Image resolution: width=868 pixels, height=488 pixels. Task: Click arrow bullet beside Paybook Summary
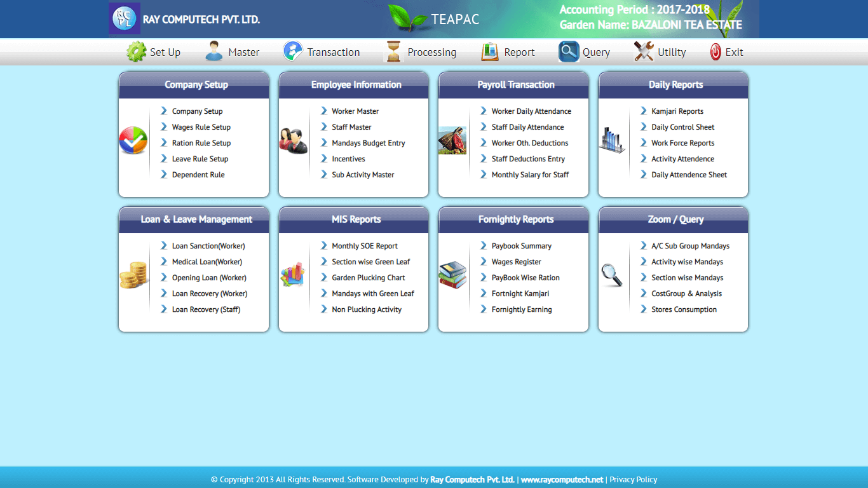pyautogui.click(x=484, y=245)
